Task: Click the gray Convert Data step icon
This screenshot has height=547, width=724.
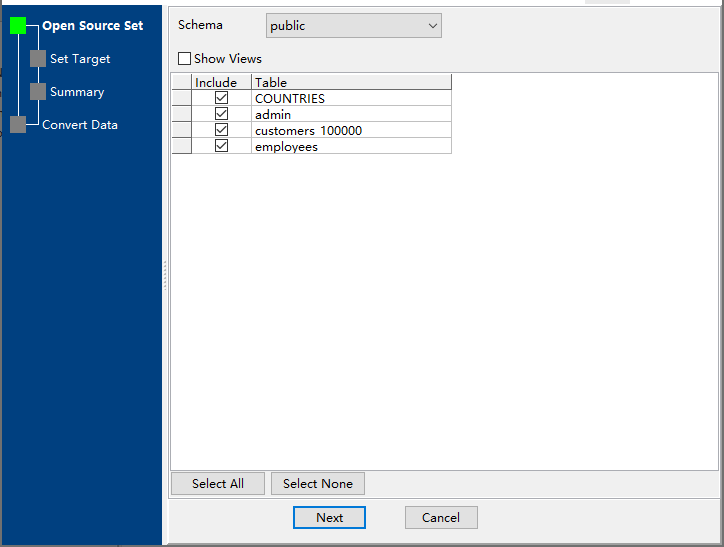Action: point(18,125)
